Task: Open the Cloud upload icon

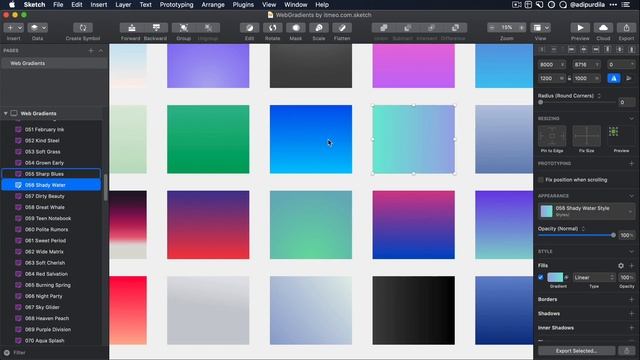Action: 603,28
